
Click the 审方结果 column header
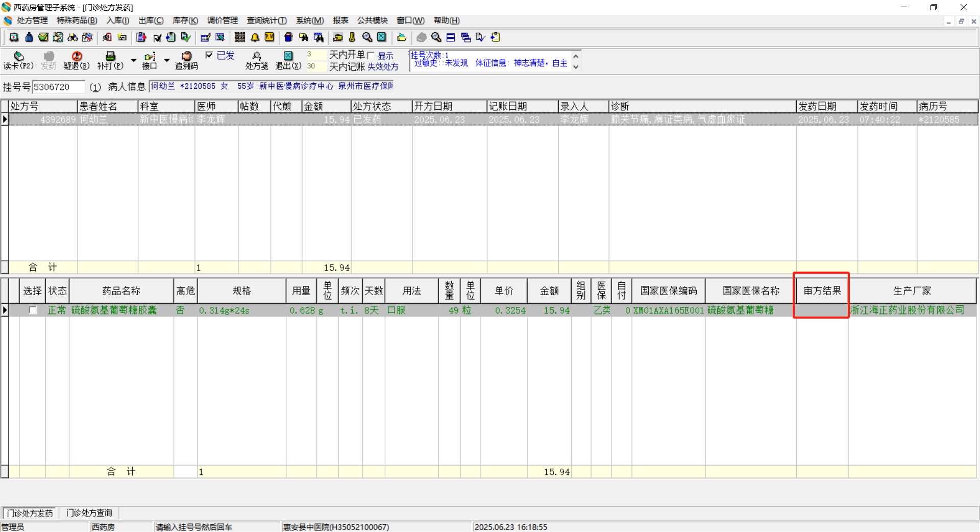(x=822, y=291)
